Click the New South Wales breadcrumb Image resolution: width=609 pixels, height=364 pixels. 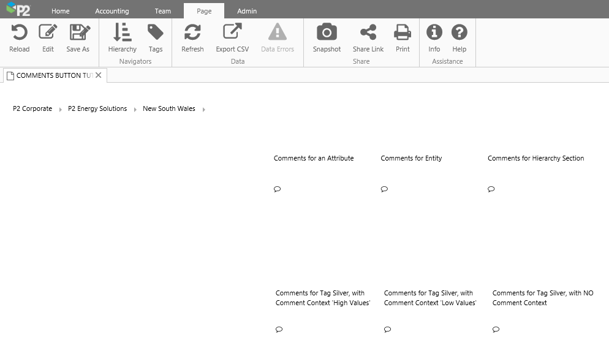click(x=169, y=108)
